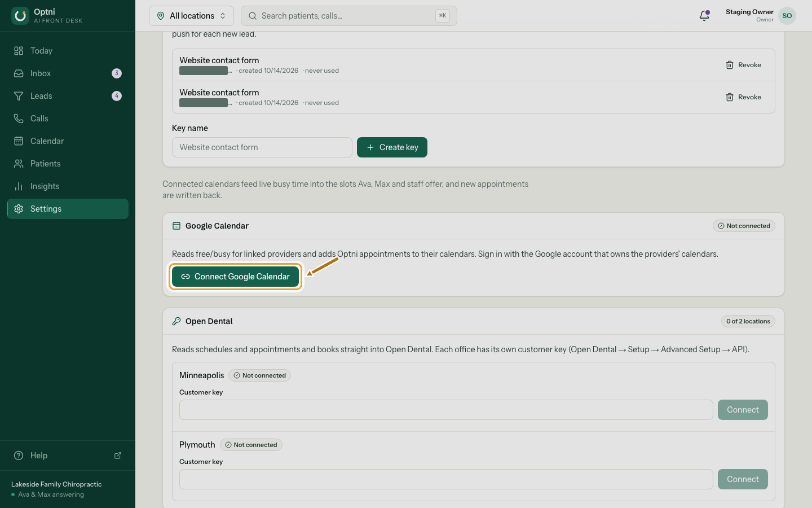This screenshot has height=508, width=812.
Task: Click Staging Owner profile name
Action: (x=749, y=12)
